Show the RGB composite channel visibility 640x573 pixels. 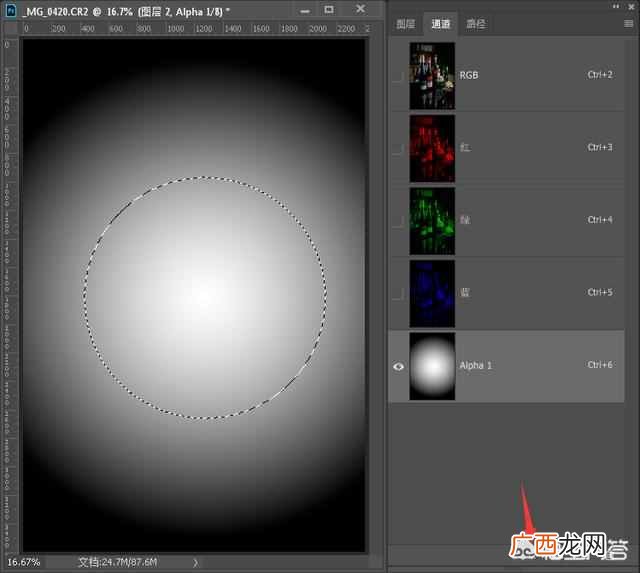398,76
